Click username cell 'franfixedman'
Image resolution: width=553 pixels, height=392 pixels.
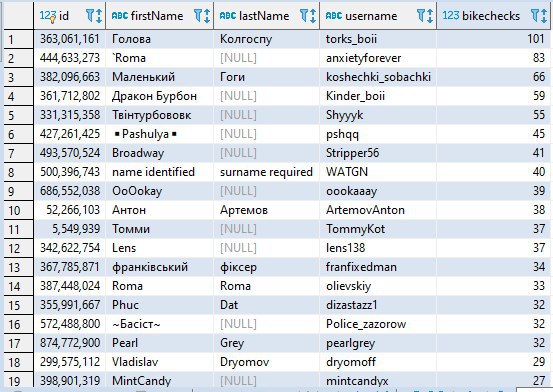coord(378,267)
